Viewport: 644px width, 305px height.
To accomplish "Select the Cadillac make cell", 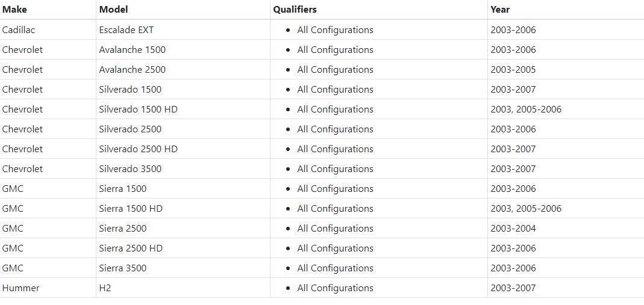I will [x=19, y=30].
